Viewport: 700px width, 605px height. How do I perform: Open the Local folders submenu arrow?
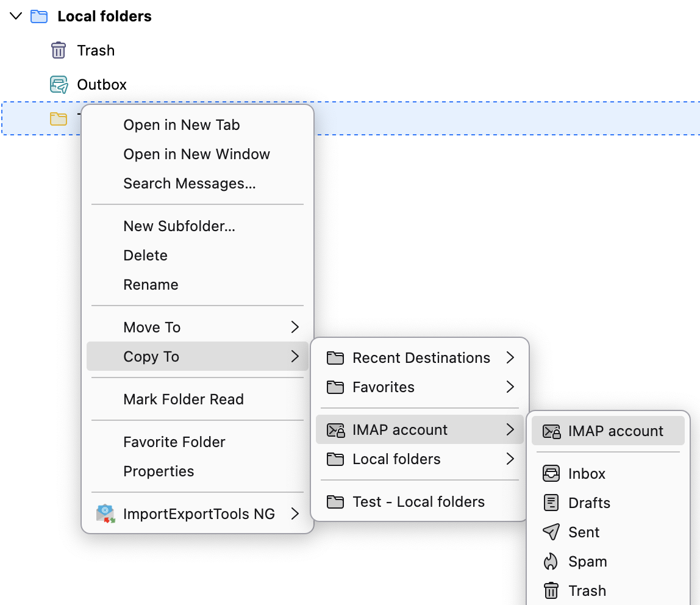510,459
